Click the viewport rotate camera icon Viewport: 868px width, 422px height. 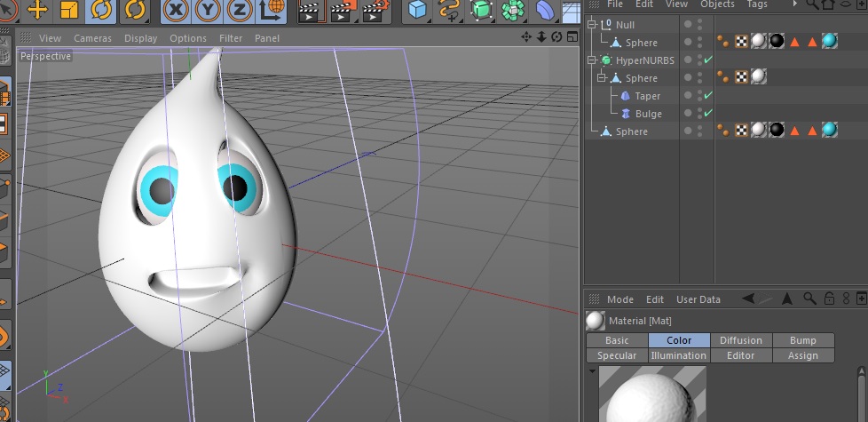(x=556, y=37)
